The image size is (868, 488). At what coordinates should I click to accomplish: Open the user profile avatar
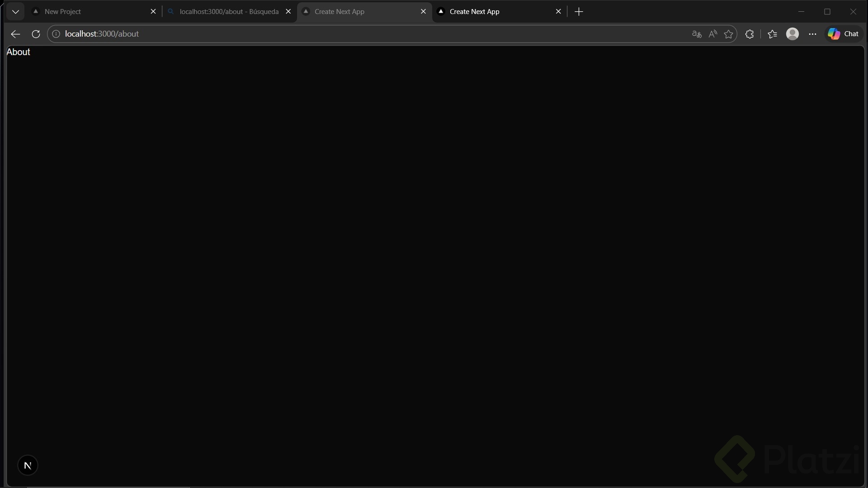pyautogui.click(x=792, y=34)
